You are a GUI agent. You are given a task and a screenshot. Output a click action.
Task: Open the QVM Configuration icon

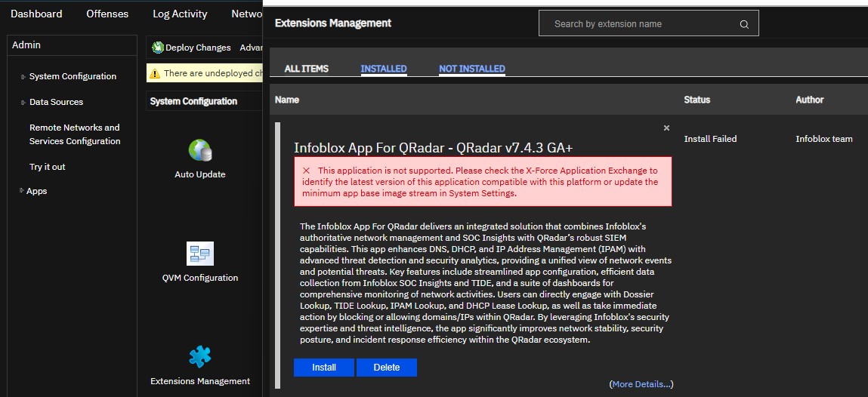click(x=200, y=254)
